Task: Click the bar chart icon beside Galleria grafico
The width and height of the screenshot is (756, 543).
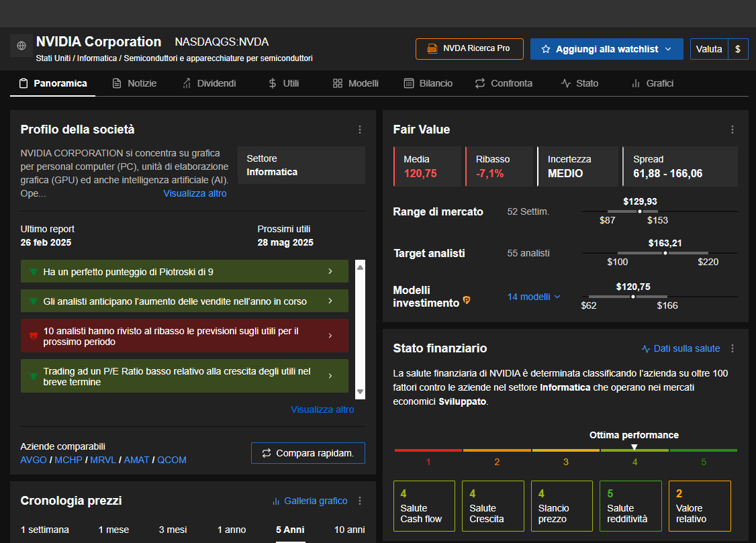Action: click(x=276, y=501)
